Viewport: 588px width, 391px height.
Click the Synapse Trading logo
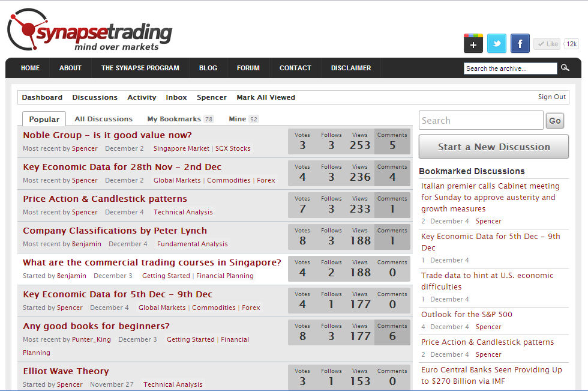(x=90, y=31)
